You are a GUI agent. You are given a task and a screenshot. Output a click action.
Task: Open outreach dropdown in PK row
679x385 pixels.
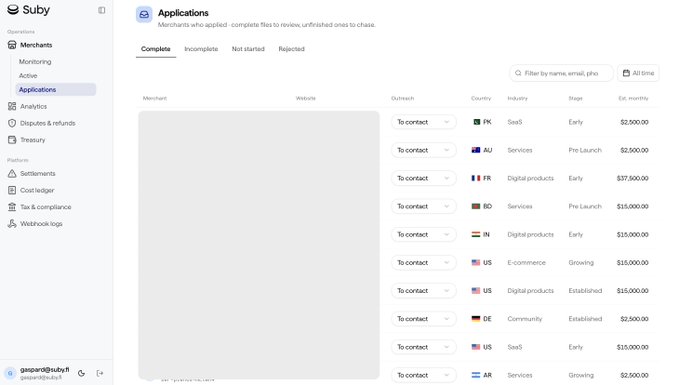coord(424,122)
